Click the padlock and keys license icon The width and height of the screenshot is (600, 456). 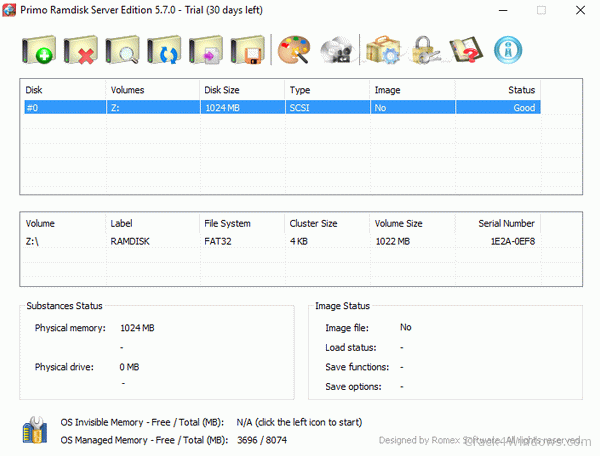click(x=426, y=50)
